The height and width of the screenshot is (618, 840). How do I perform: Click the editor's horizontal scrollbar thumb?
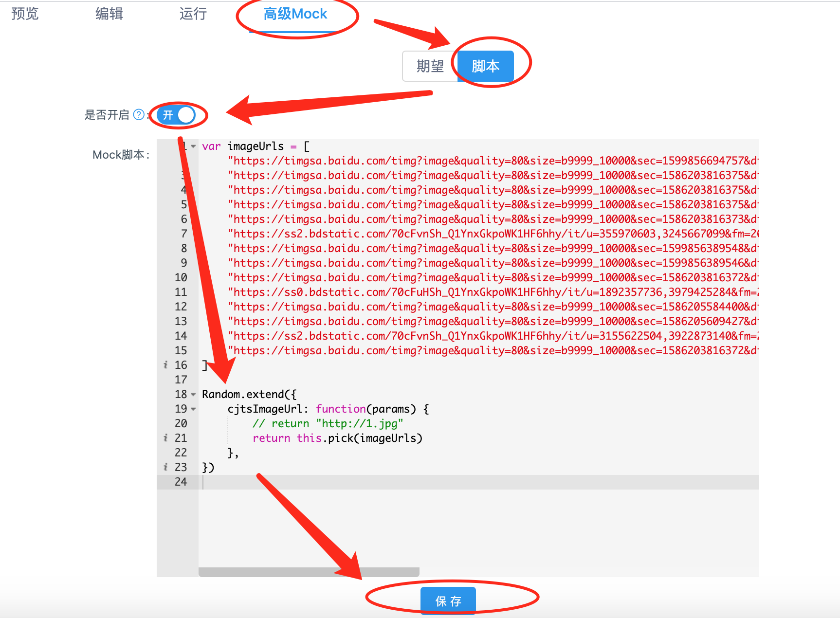(x=309, y=572)
